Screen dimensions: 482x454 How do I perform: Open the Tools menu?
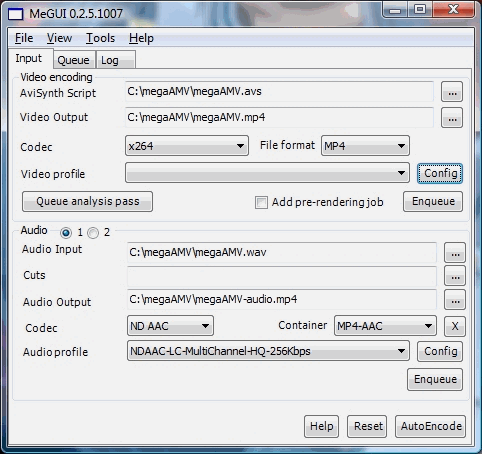100,38
